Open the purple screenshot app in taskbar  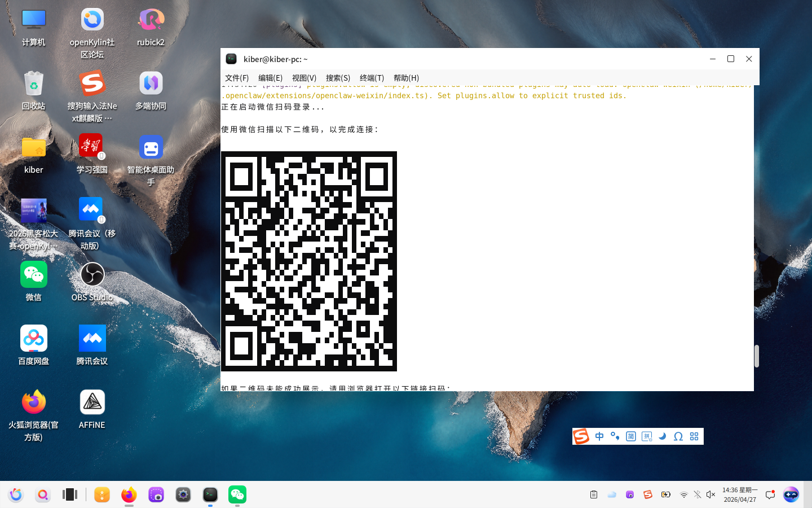point(156,494)
